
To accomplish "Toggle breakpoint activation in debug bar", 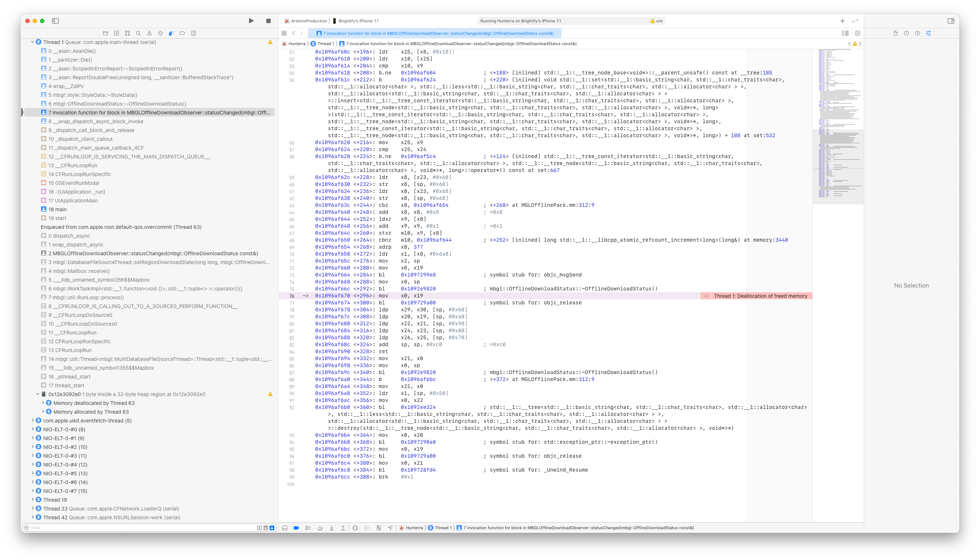I will tap(296, 527).
